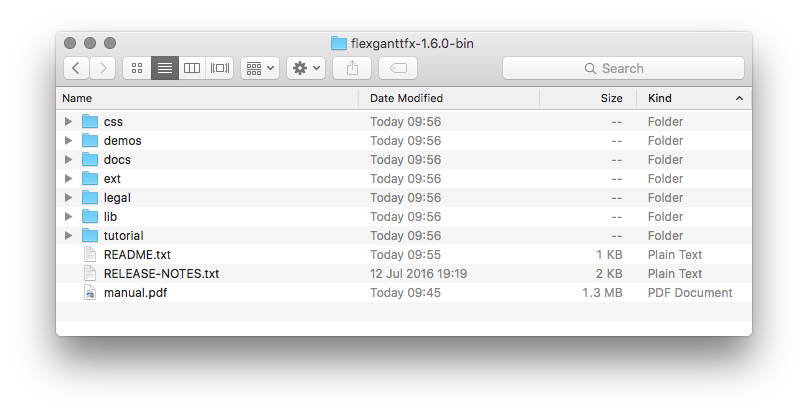Click the Share toolbar icon
The height and width of the screenshot is (416, 808).
tap(352, 68)
